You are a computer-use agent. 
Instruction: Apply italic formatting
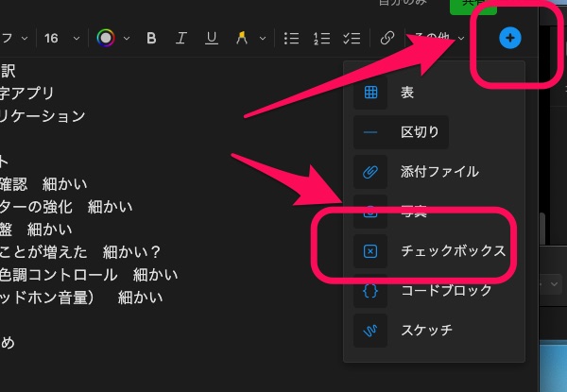click(x=181, y=39)
